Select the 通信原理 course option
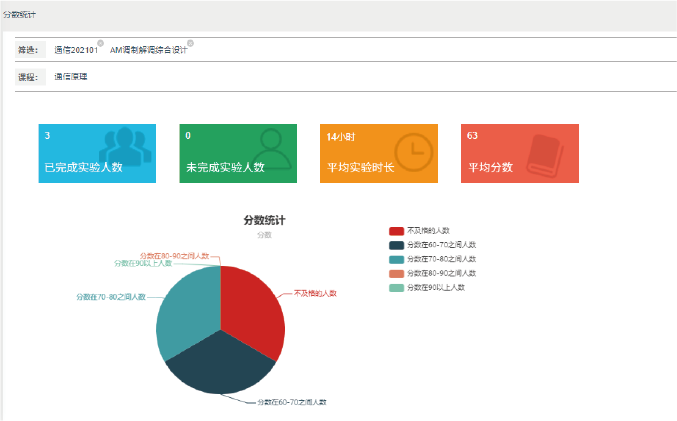 click(70, 77)
